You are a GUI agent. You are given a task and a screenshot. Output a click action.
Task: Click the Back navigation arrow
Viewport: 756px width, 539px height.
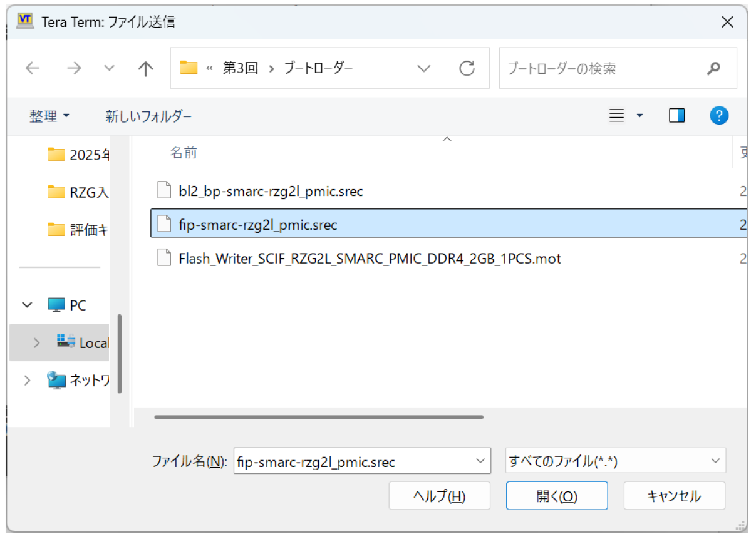point(33,68)
